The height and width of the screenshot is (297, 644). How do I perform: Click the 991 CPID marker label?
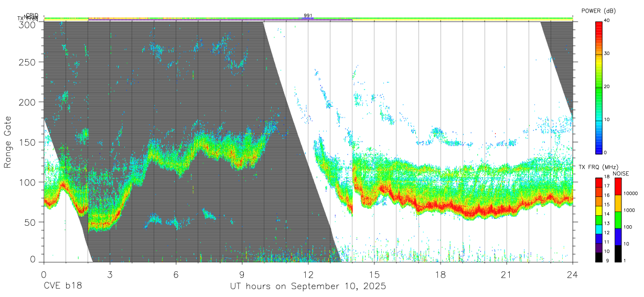coord(308,15)
